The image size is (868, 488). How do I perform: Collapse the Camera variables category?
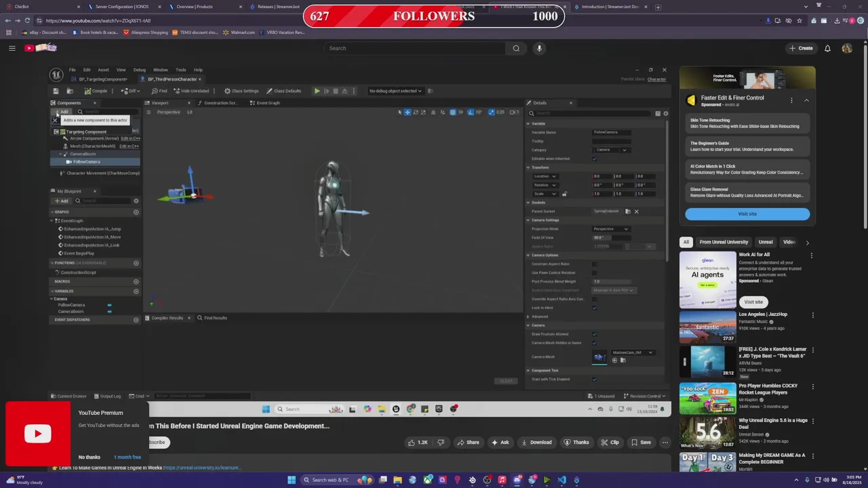(52, 299)
